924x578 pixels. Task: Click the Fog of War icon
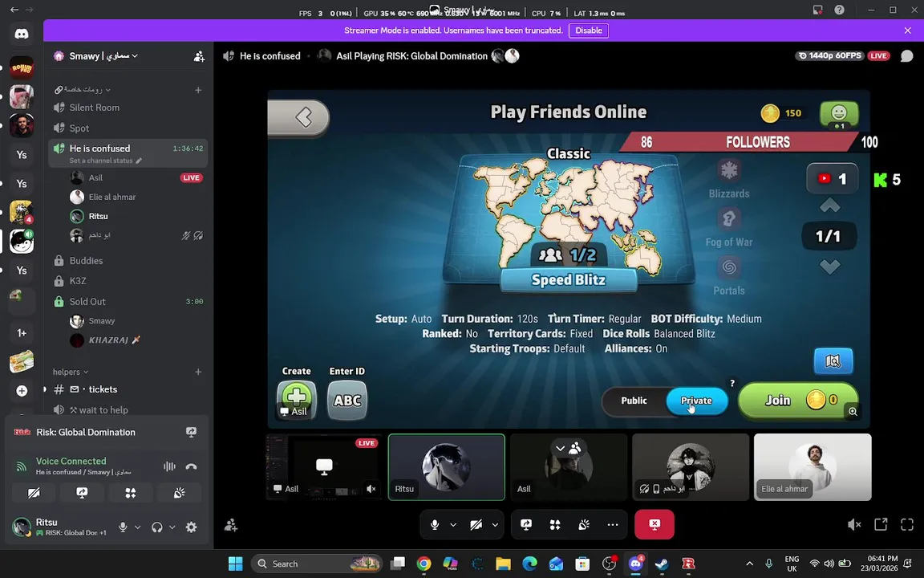(x=729, y=219)
